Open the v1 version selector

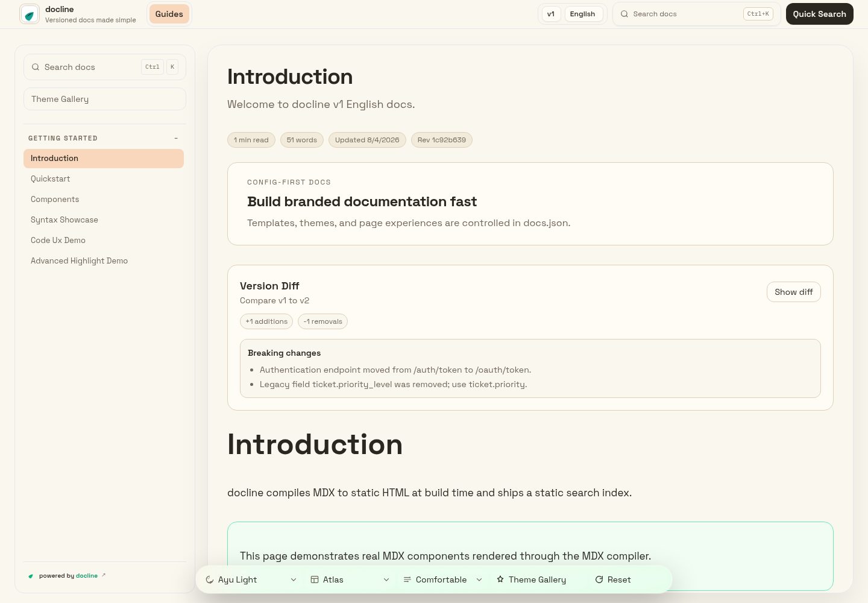pyautogui.click(x=551, y=14)
